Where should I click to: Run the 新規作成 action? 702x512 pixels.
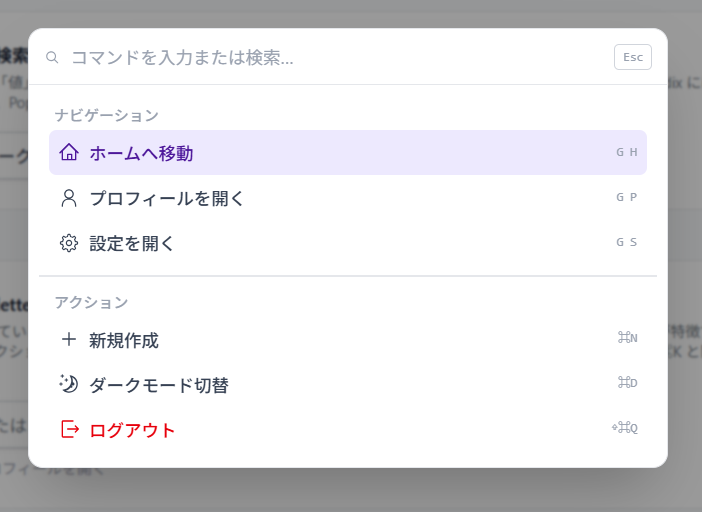pos(348,340)
